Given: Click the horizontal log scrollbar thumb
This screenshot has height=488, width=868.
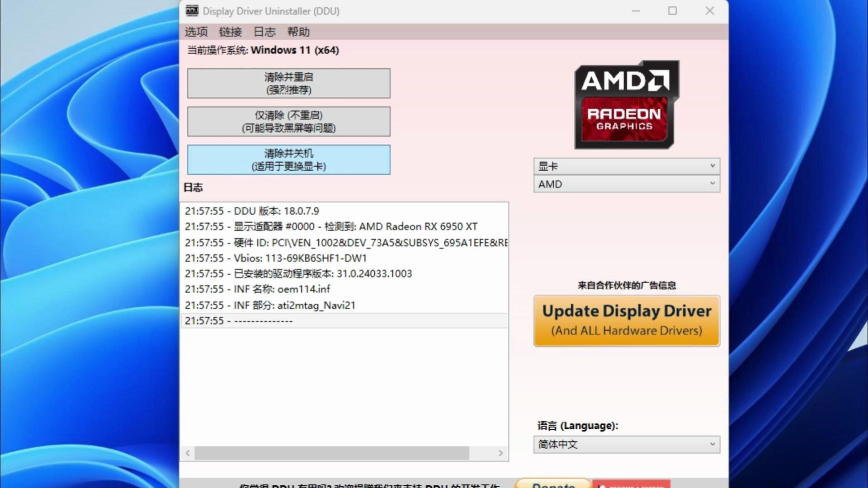Looking at the screenshot, I should coord(332,453).
